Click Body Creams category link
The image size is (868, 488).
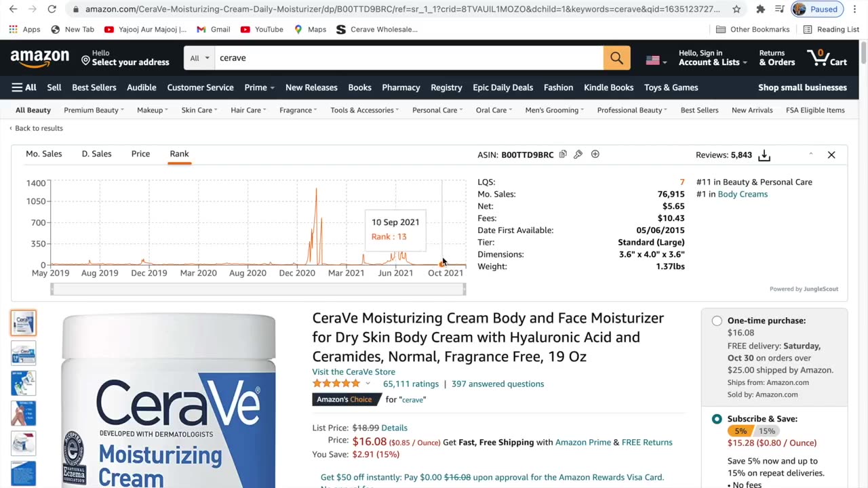(743, 194)
